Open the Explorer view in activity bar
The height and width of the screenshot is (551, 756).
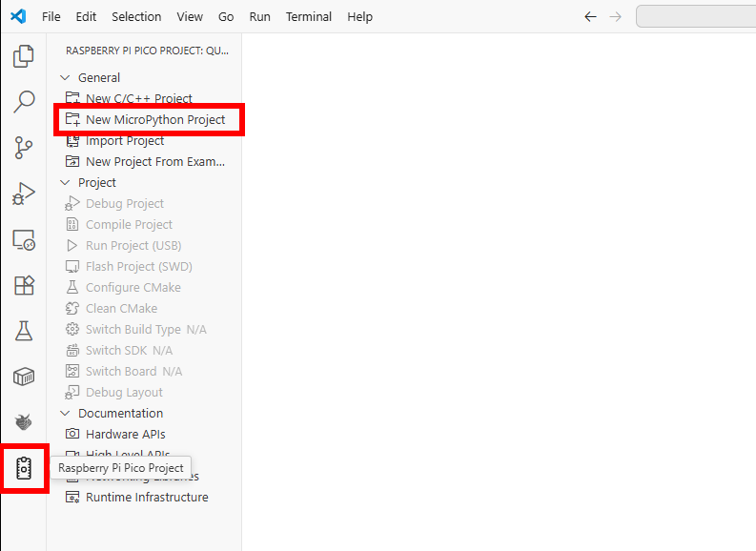[x=23, y=56]
